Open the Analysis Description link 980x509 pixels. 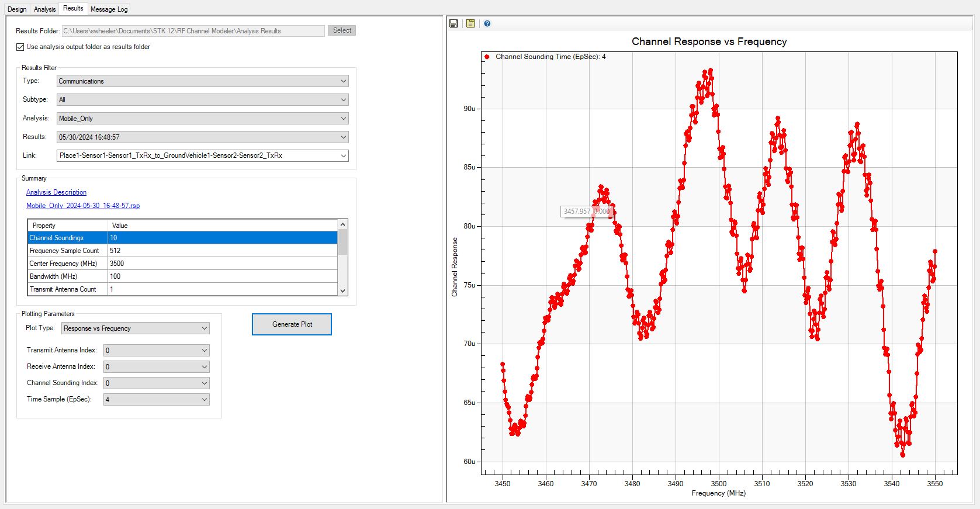click(x=56, y=192)
